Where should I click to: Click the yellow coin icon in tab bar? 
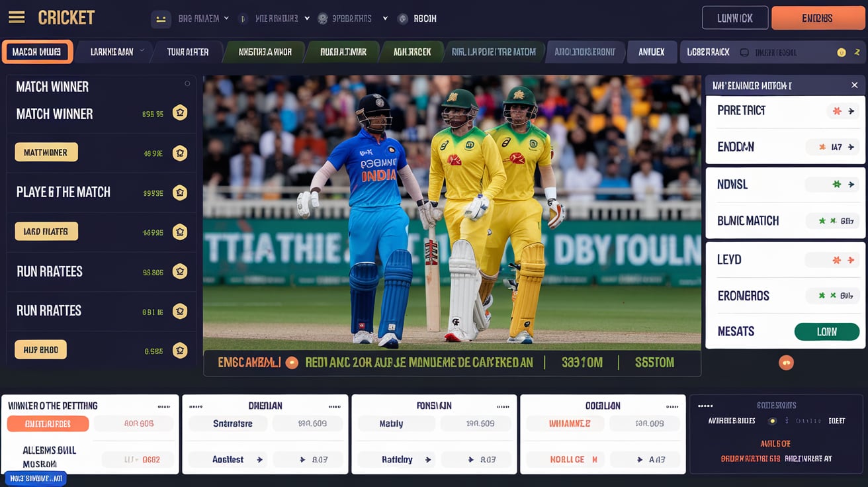coord(841,52)
